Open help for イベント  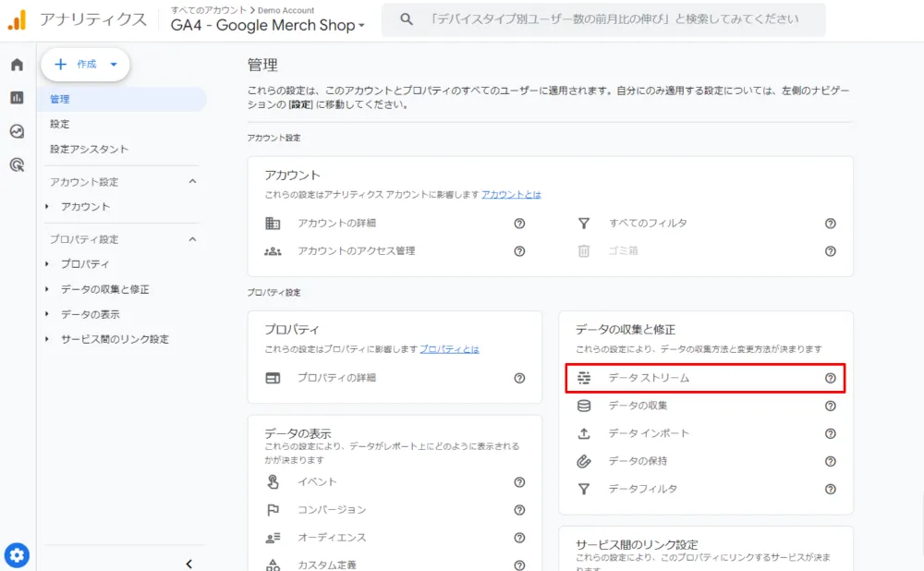tap(519, 482)
